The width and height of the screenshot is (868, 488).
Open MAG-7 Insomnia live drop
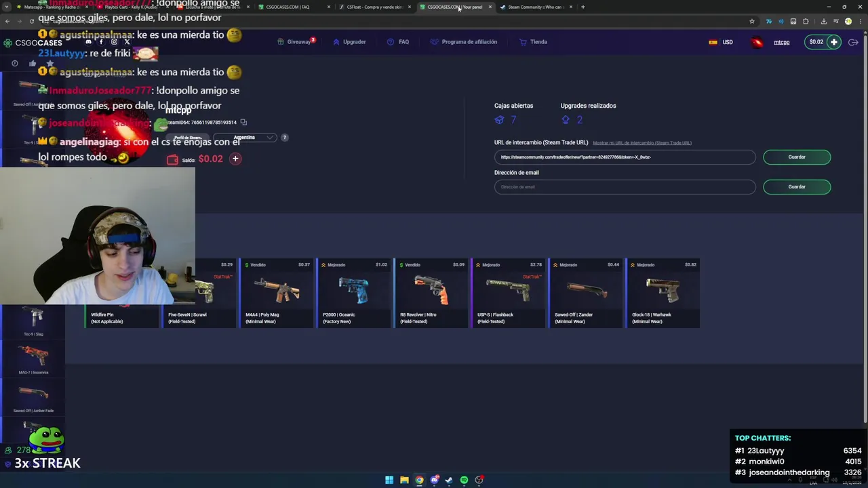tap(33, 359)
